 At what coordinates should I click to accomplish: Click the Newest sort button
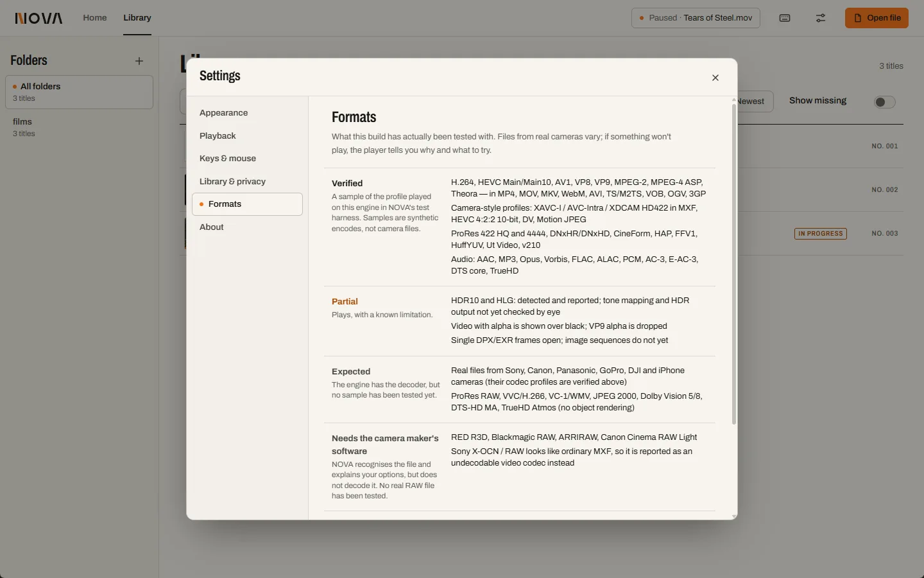pyautogui.click(x=755, y=101)
